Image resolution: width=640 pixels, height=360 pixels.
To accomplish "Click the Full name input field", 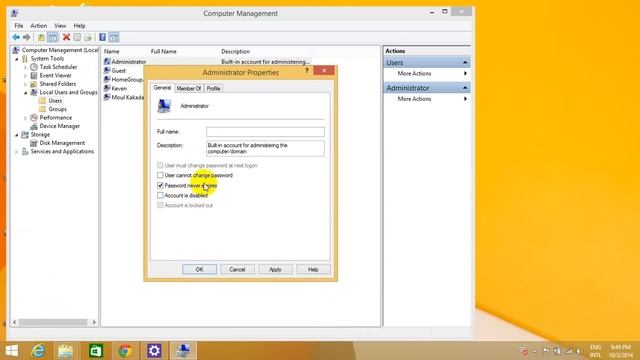I will [x=265, y=132].
